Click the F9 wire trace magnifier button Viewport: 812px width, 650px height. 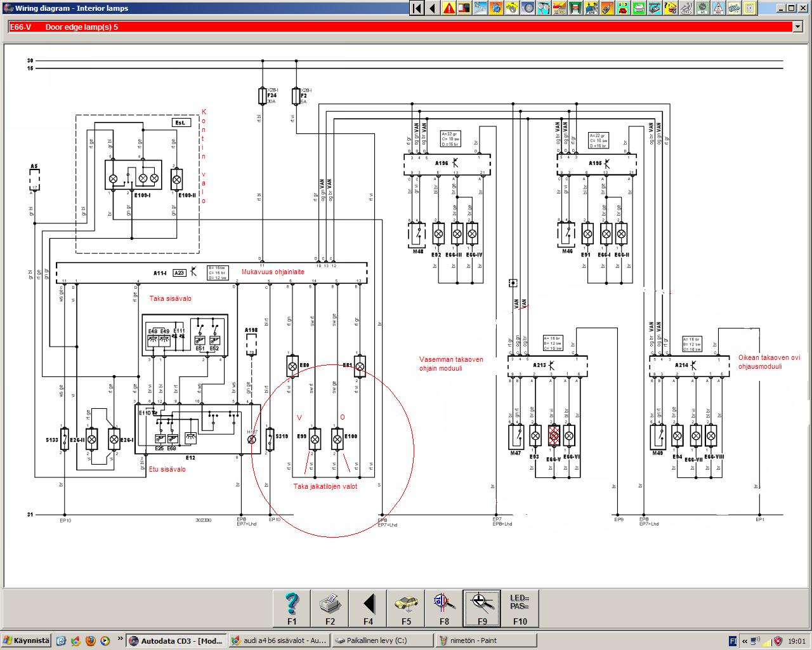(481, 608)
